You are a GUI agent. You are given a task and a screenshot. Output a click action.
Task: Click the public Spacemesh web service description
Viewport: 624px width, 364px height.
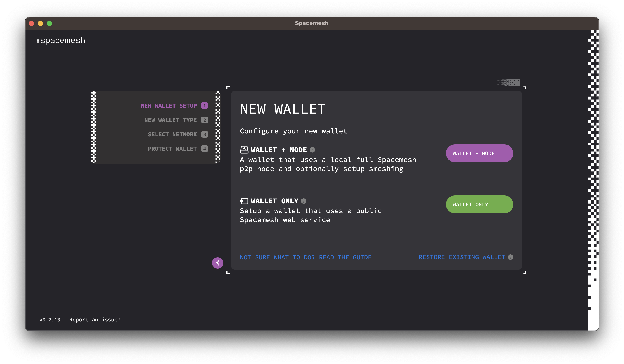click(x=311, y=215)
